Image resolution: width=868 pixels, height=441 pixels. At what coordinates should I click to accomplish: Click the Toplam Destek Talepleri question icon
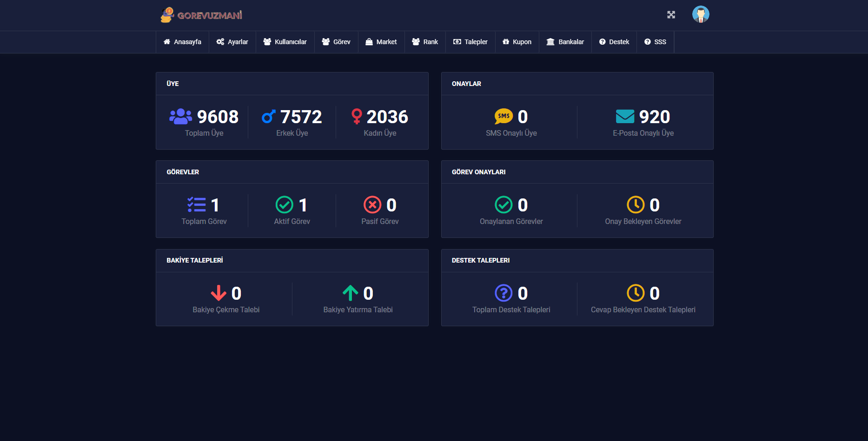504,293
